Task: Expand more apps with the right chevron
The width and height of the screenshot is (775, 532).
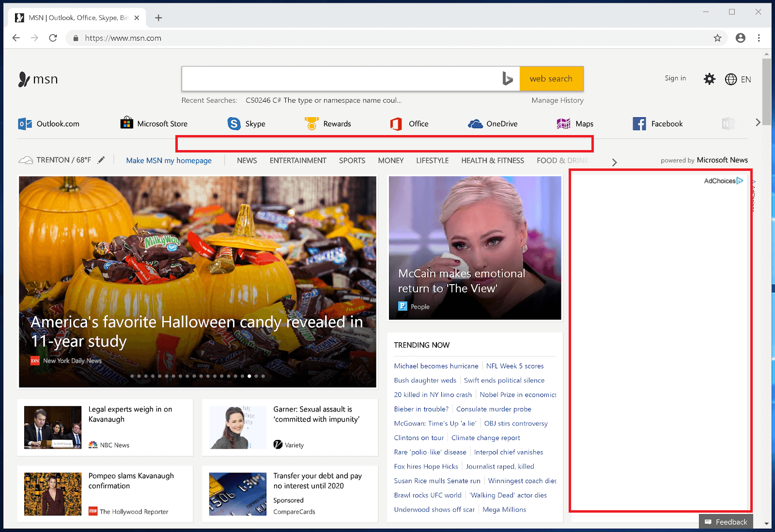Action: point(757,122)
